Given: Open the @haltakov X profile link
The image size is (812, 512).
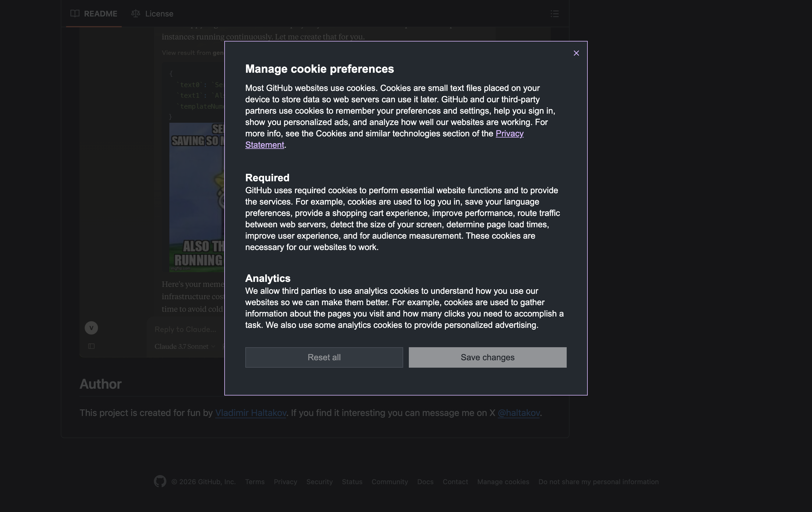Looking at the screenshot, I should [519, 413].
